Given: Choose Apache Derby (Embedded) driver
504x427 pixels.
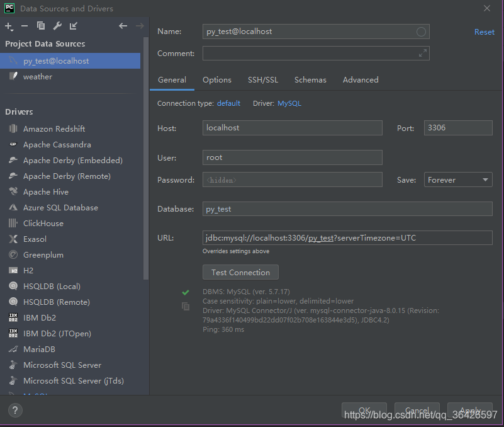Looking at the screenshot, I should click(x=70, y=160).
